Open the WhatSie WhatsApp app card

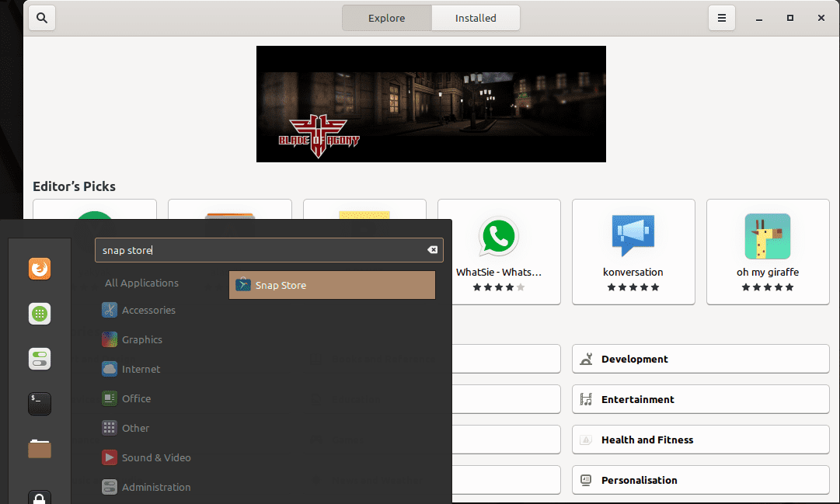(x=499, y=252)
